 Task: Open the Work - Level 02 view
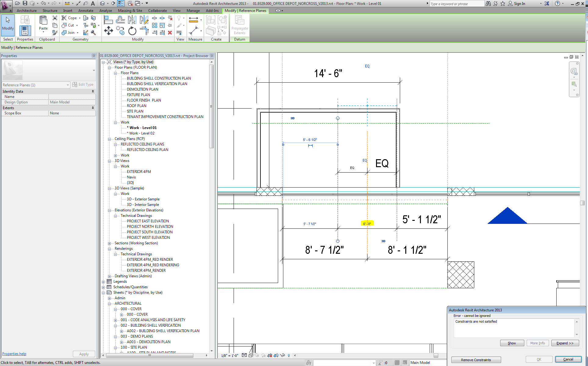pyautogui.click(x=142, y=133)
